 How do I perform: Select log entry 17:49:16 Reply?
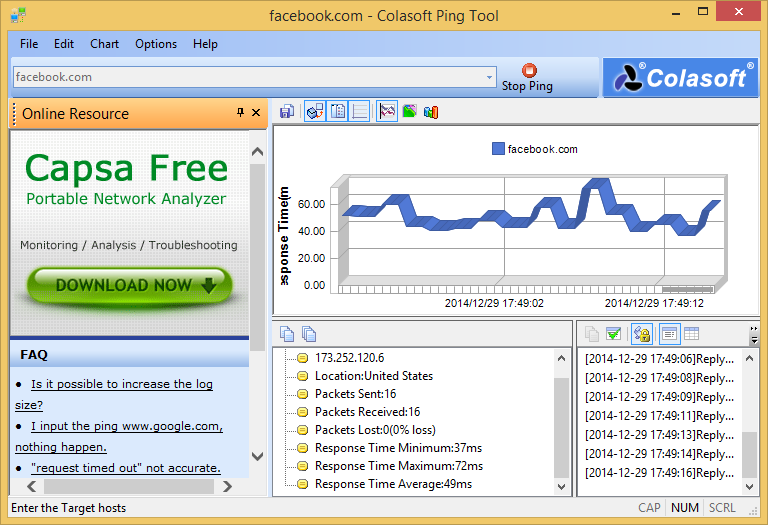point(659,473)
